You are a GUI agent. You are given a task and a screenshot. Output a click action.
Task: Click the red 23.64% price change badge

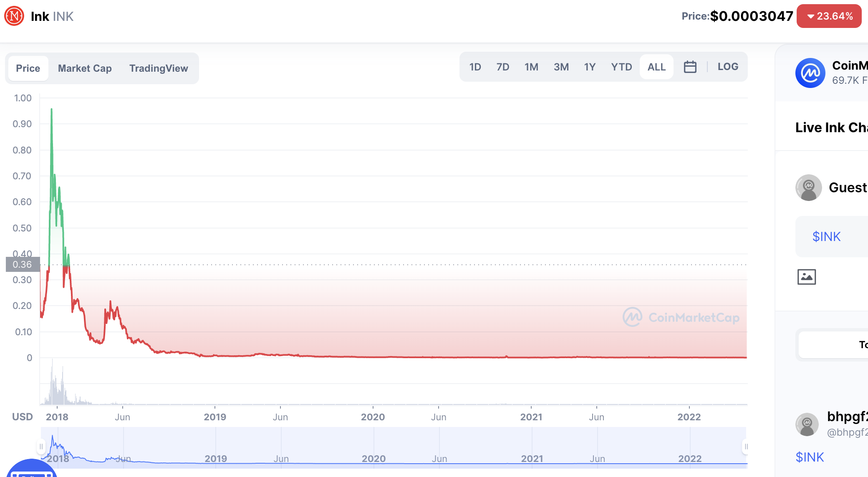click(x=829, y=16)
